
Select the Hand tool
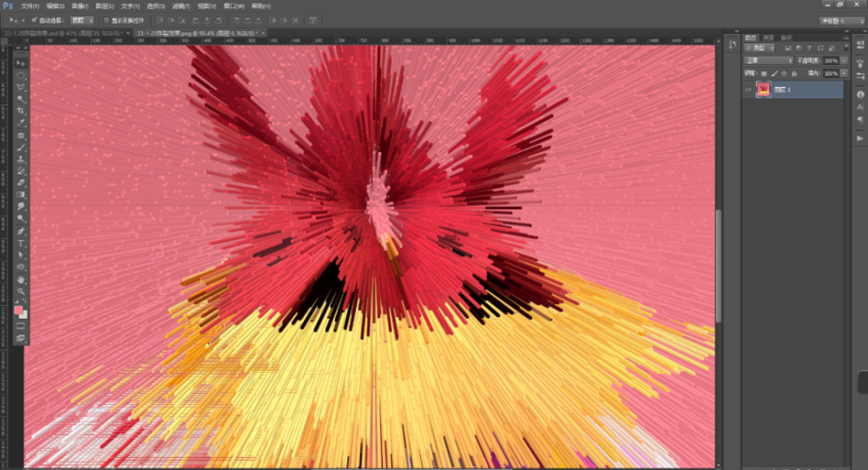[21, 280]
